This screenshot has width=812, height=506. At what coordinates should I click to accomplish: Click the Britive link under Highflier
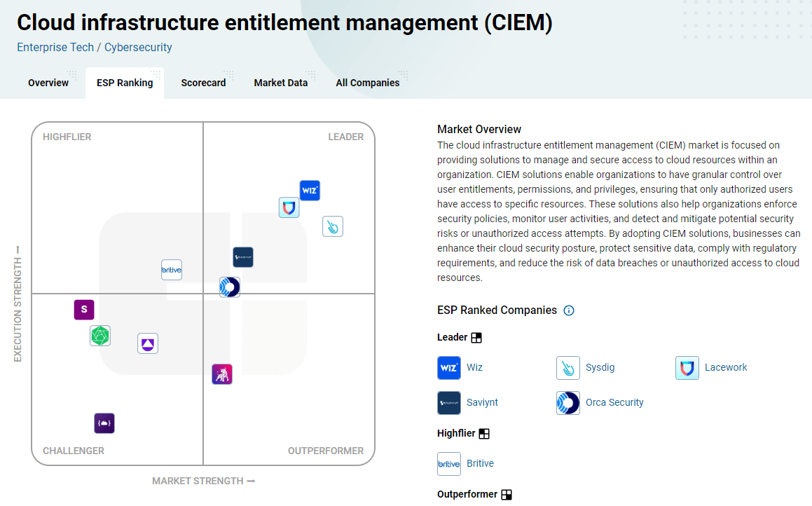(x=480, y=463)
